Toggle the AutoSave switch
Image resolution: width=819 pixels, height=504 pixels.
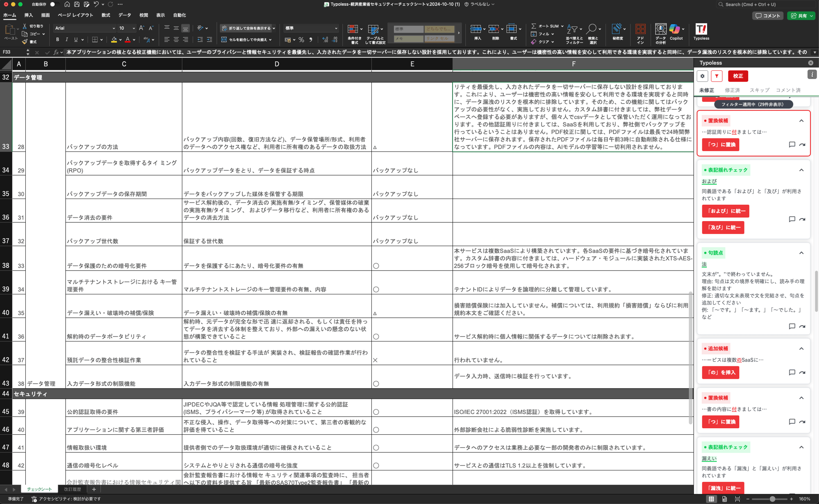(54, 5)
